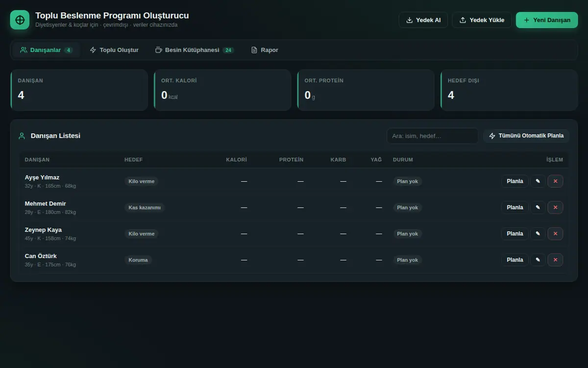
Task: Select the name Mehmet Demir
Action: (x=46, y=204)
